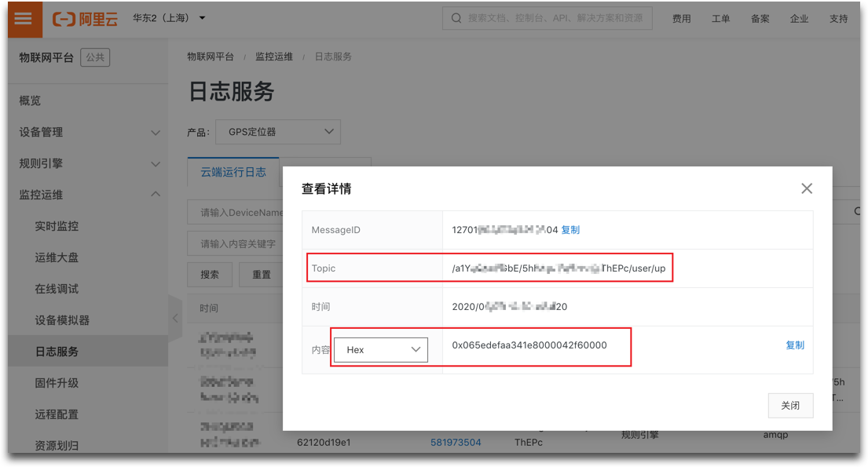Viewport: 868px width, 467px height.
Task: Copy the MessageID with 复制 link
Action: click(x=570, y=230)
